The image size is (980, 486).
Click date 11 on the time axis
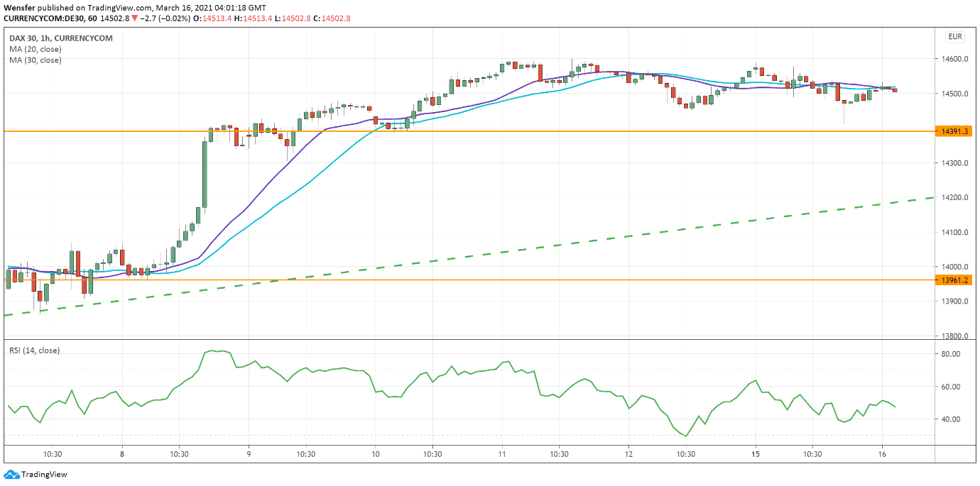click(502, 454)
